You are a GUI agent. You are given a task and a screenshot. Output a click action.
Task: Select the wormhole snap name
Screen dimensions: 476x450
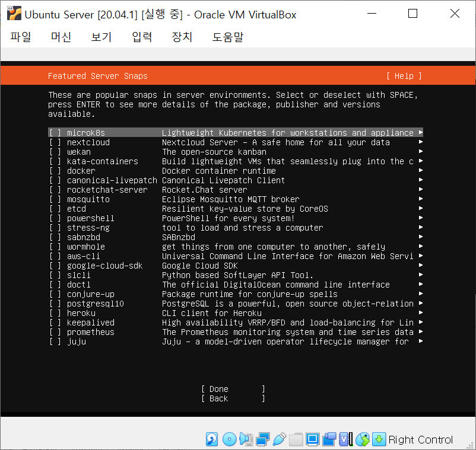86,247
